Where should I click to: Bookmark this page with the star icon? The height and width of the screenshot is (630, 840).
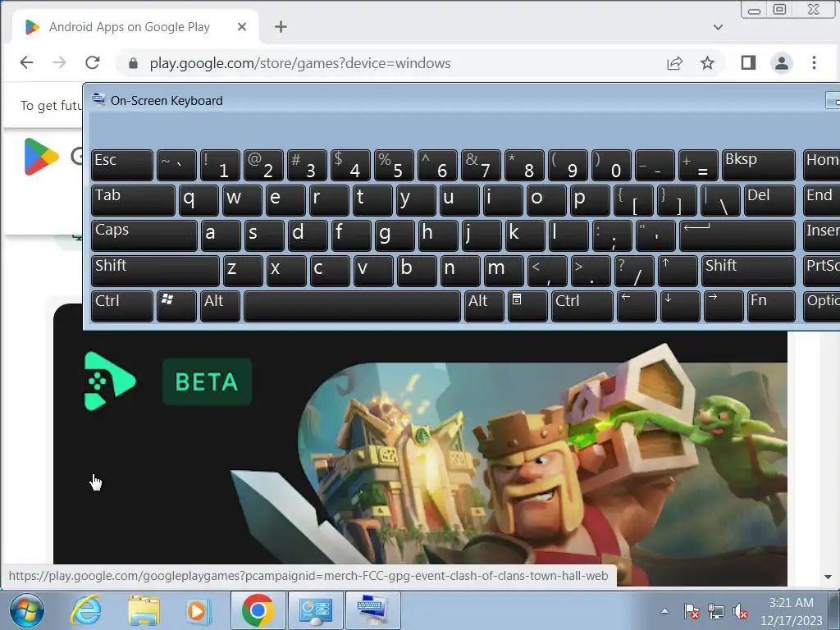pos(707,63)
